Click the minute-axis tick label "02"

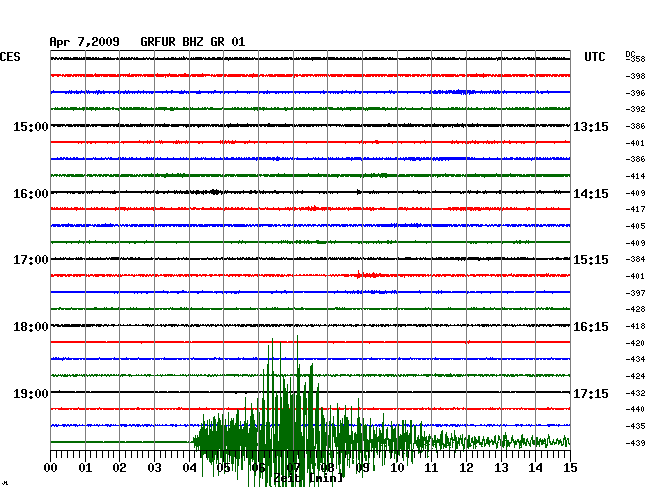[x=119, y=468]
